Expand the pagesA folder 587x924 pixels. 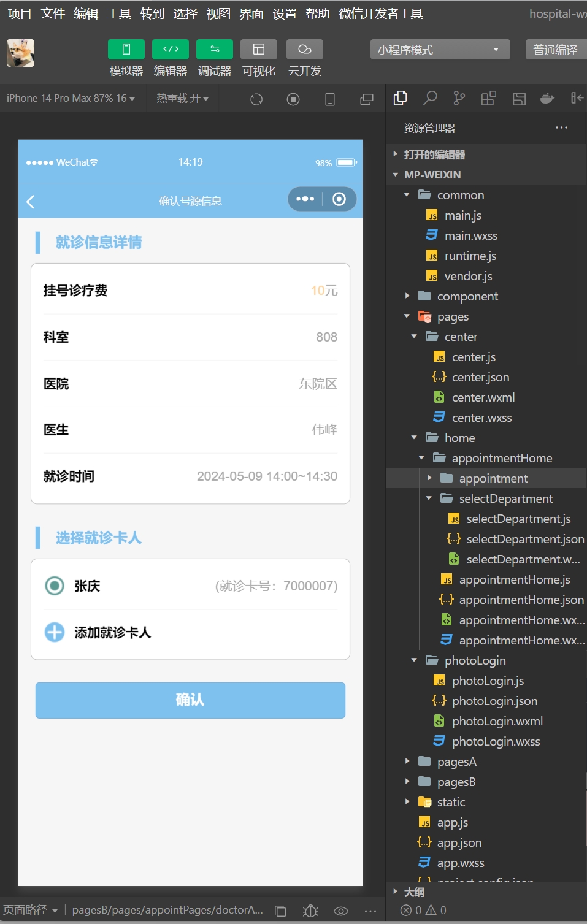486,762
